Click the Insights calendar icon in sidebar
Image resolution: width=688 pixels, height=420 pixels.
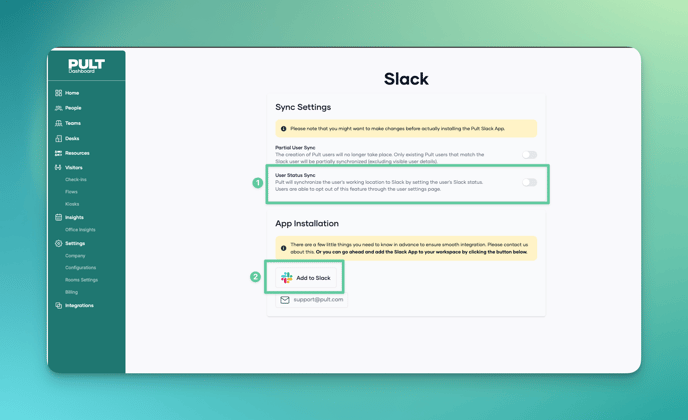(x=58, y=217)
